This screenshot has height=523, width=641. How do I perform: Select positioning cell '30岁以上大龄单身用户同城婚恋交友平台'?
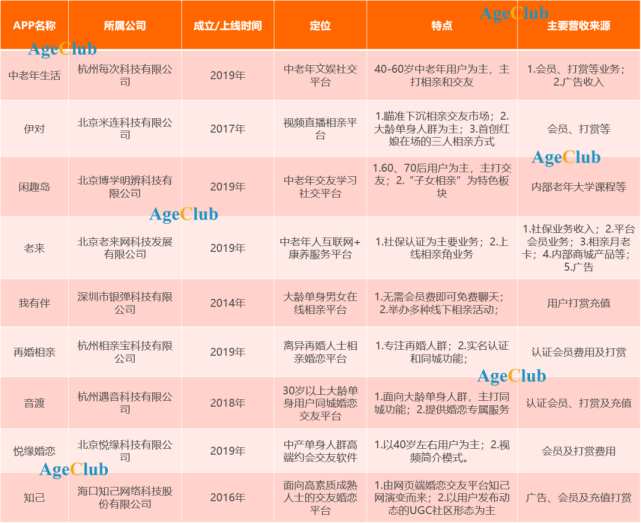[x=320, y=403]
